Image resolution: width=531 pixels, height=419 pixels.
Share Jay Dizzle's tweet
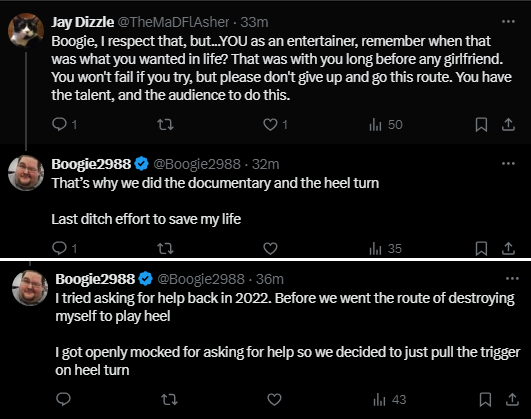pos(508,124)
